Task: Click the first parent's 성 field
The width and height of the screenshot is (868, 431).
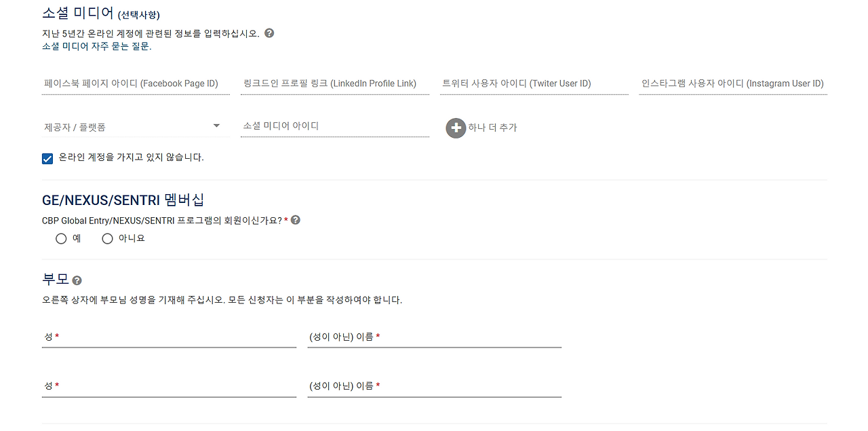Action: 169,339
